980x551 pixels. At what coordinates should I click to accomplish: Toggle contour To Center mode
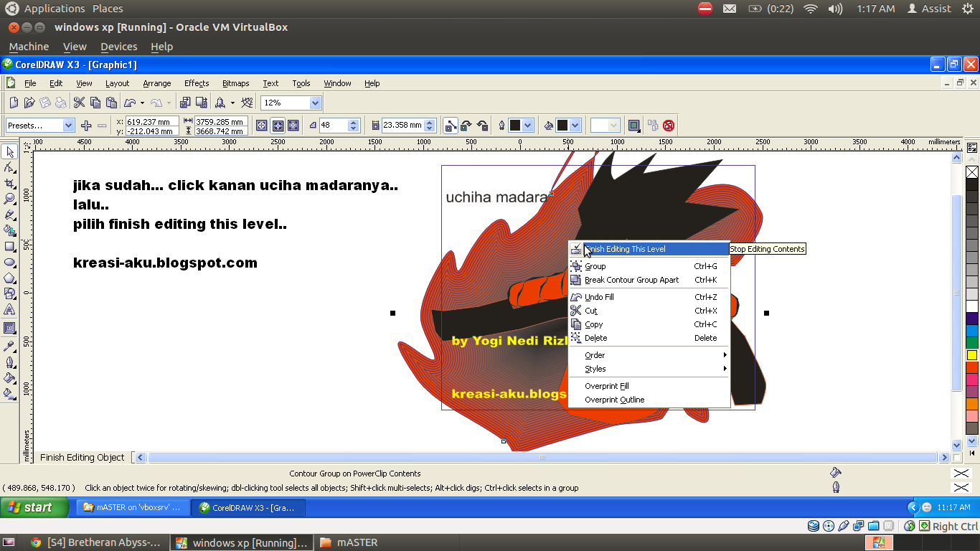point(262,126)
